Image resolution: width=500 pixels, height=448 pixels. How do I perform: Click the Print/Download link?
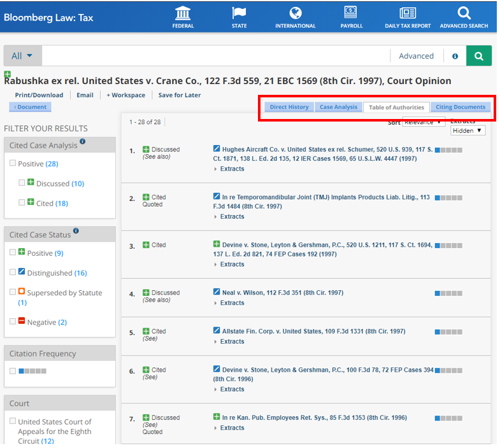point(39,95)
